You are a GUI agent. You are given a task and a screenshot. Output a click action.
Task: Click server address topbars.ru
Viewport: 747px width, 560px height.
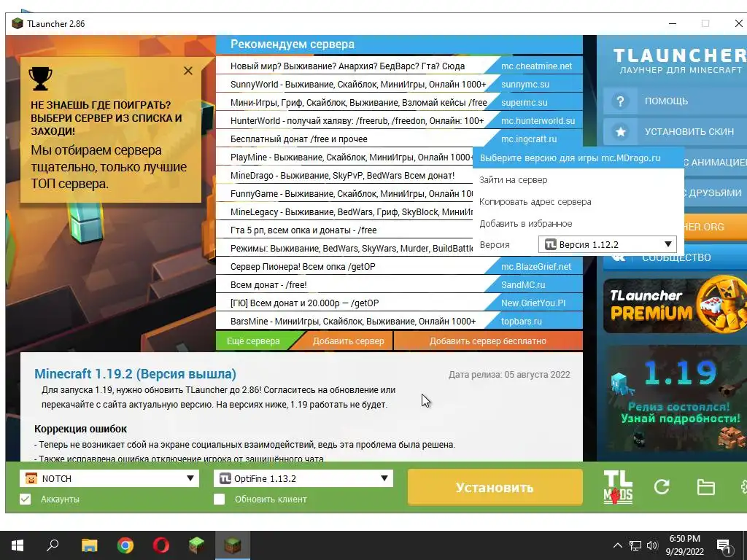tap(521, 321)
